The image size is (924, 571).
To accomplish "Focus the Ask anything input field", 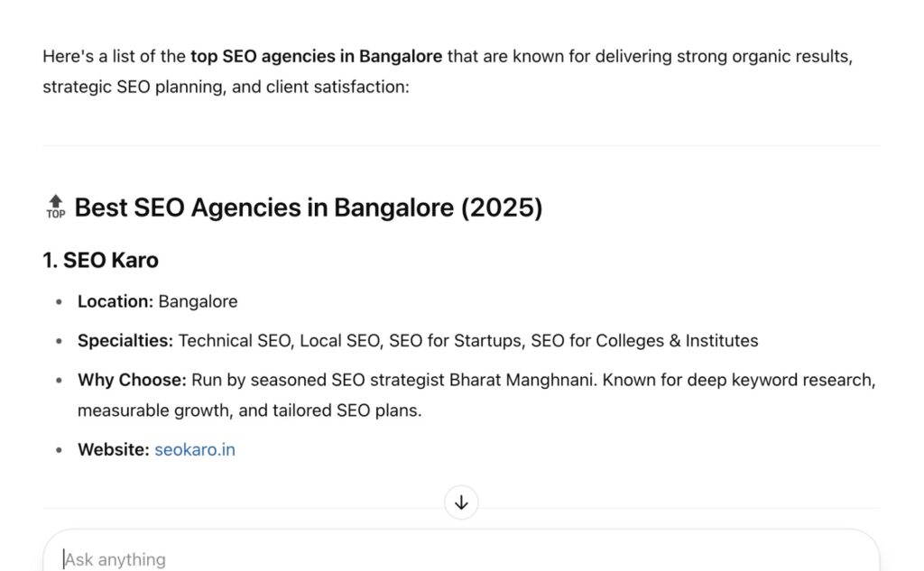I will (x=461, y=558).
